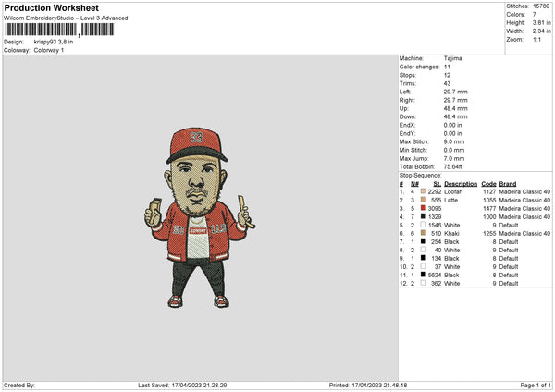Click stitch count 5624 in row 11

tap(435, 275)
